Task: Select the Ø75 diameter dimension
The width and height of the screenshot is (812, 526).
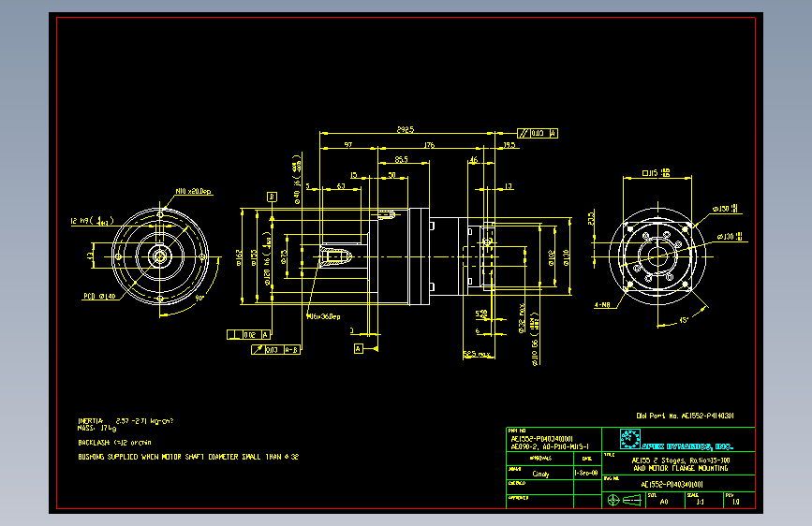Action: pos(284,257)
